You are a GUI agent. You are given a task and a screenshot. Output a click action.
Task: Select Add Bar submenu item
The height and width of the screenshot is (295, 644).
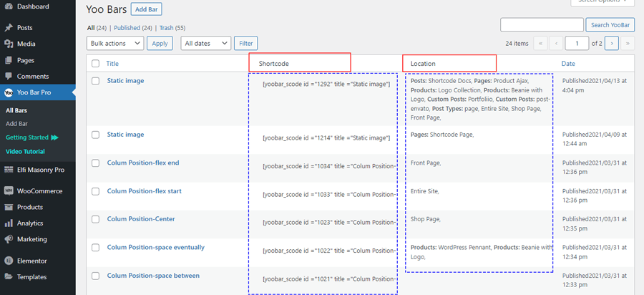pyautogui.click(x=17, y=124)
